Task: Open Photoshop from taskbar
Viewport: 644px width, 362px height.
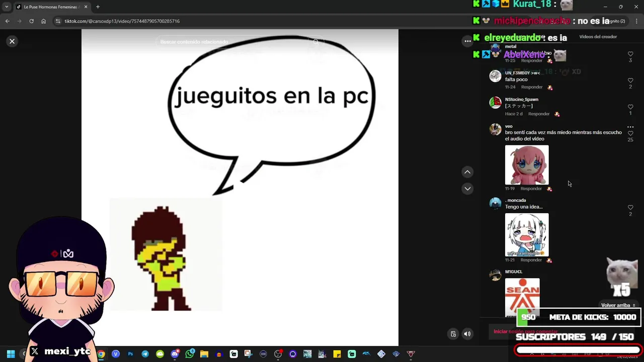Action: 130,354
